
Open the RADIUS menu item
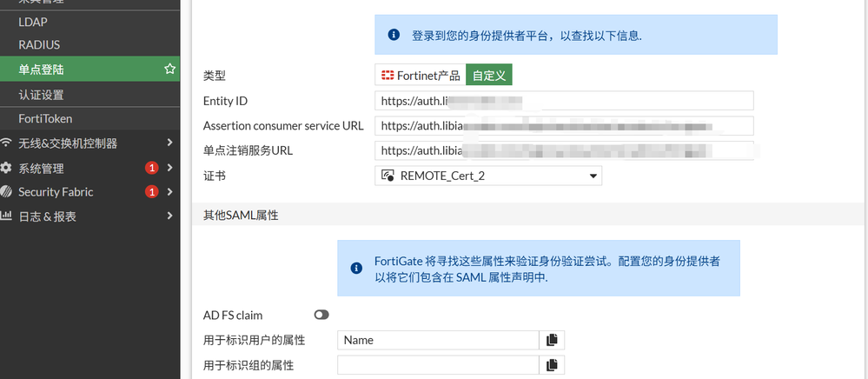point(39,44)
